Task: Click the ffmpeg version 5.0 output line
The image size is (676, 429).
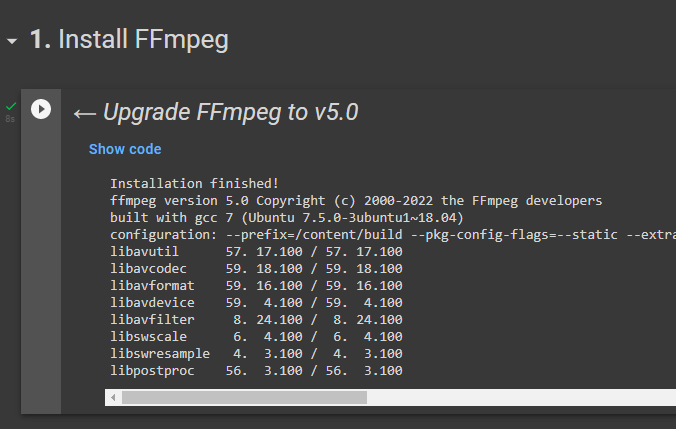Action: point(356,200)
